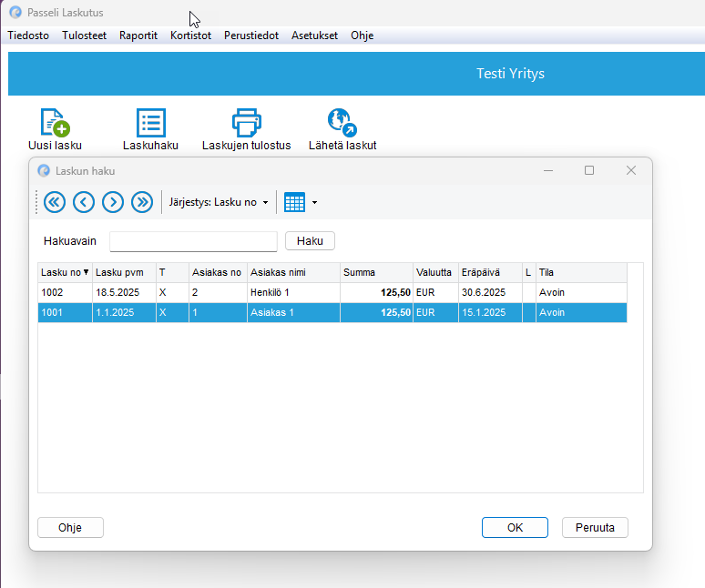Click the Peruuta cancel button
This screenshot has width=705, height=588.
(x=595, y=527)
